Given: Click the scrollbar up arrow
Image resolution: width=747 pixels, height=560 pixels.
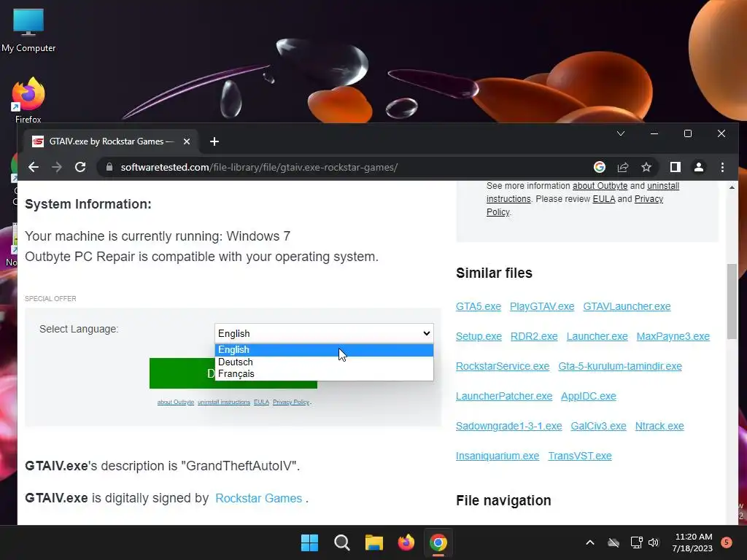Looking at the screenshot, I should 732,187.
